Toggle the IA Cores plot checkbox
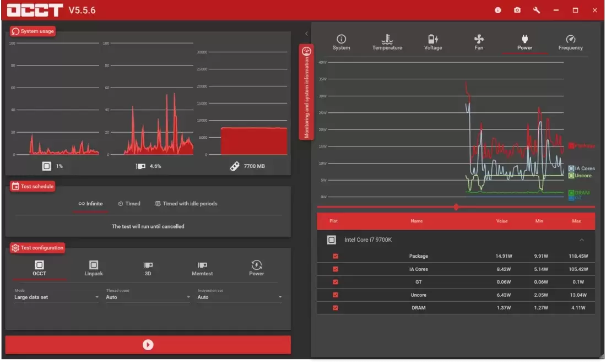Screen dimensions: 606x364 (x=335, y=269)
